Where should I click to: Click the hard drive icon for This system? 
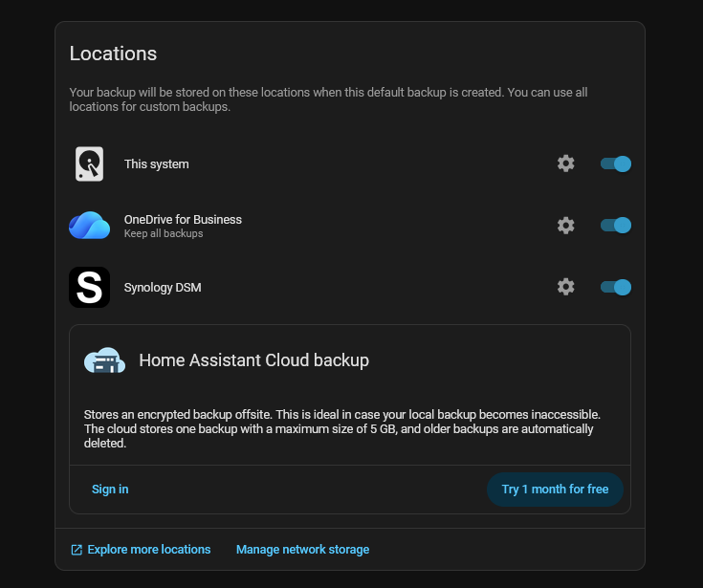[x=89, y=163]
